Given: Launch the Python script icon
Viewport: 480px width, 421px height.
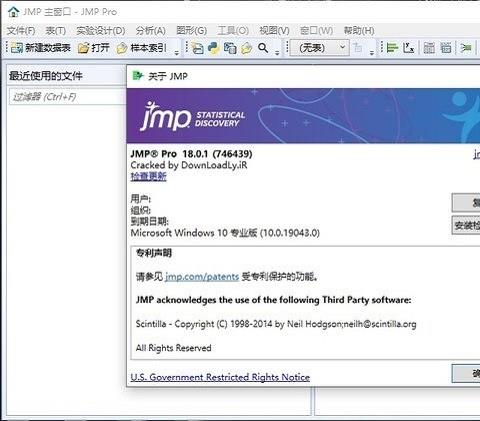Looking at the screenshot, I should [214, 48].
